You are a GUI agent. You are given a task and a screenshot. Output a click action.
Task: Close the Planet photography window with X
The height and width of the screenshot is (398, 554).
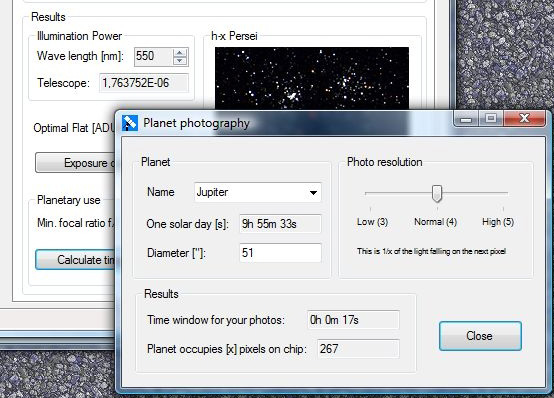[524, 118]
